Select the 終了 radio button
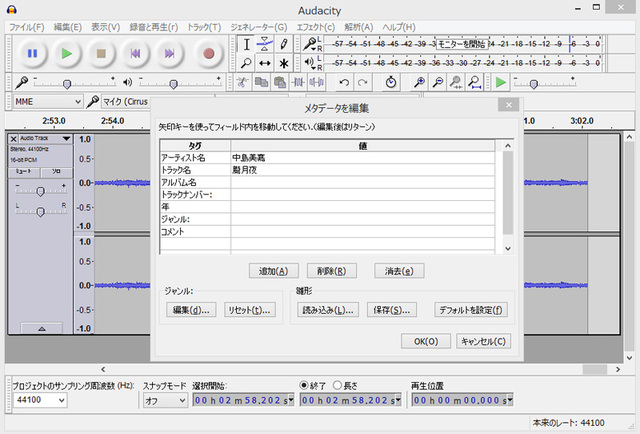This screenshot has width=640, height=434. (x=305, y=384)
